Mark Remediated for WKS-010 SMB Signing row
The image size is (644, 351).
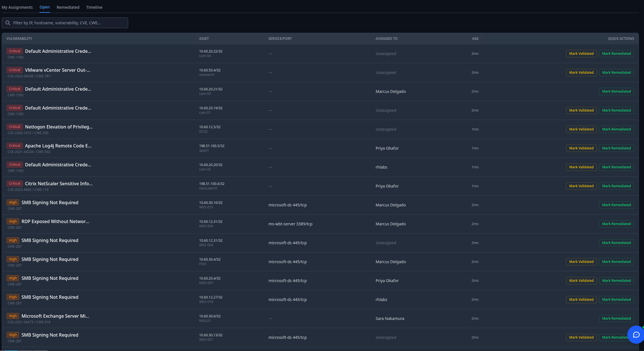click(x=616, y=205)
